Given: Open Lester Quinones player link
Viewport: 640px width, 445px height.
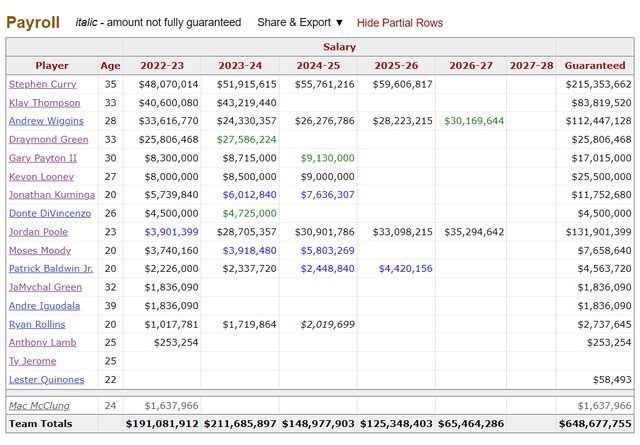Looking at the screenshot, I should 47,380.
